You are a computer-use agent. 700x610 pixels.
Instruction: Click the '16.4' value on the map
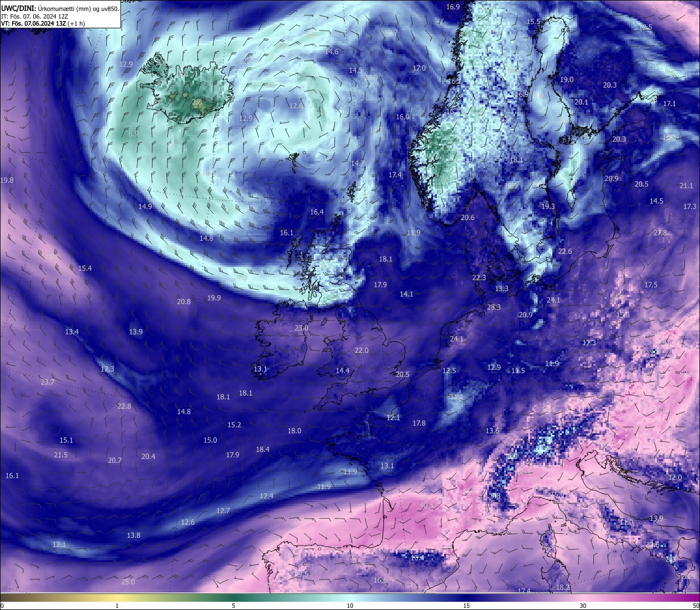317,212
